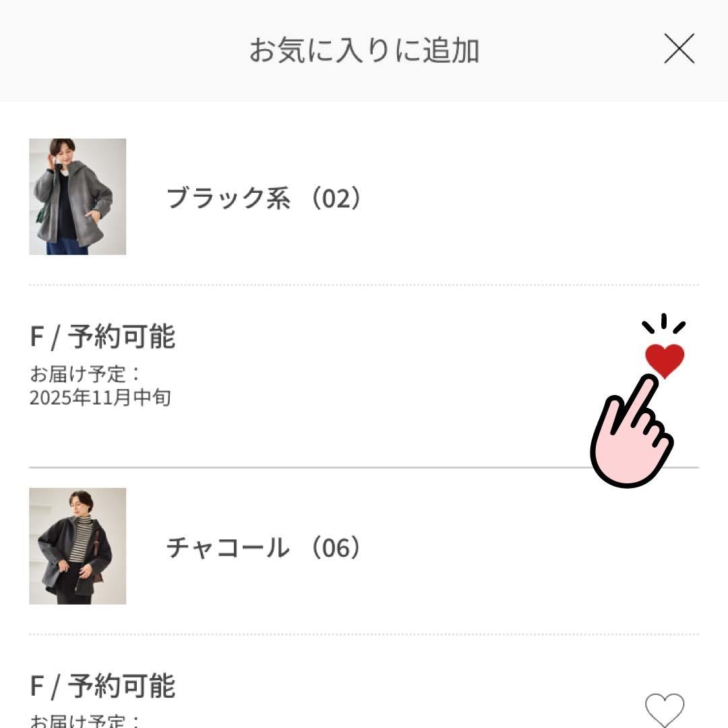This screenshot has height=728, width=728.
Task: Click F / 予約可能 under ブラック系
Action: (102, 336)
